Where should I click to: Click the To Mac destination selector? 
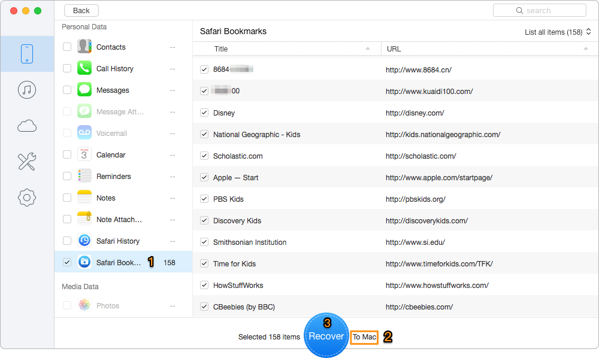tap(364, 337)
